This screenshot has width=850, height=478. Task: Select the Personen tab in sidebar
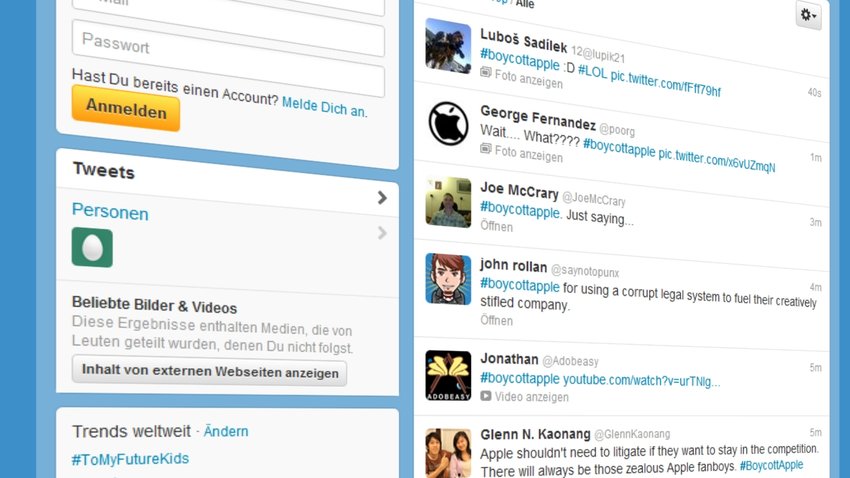[x=110, y=212]
